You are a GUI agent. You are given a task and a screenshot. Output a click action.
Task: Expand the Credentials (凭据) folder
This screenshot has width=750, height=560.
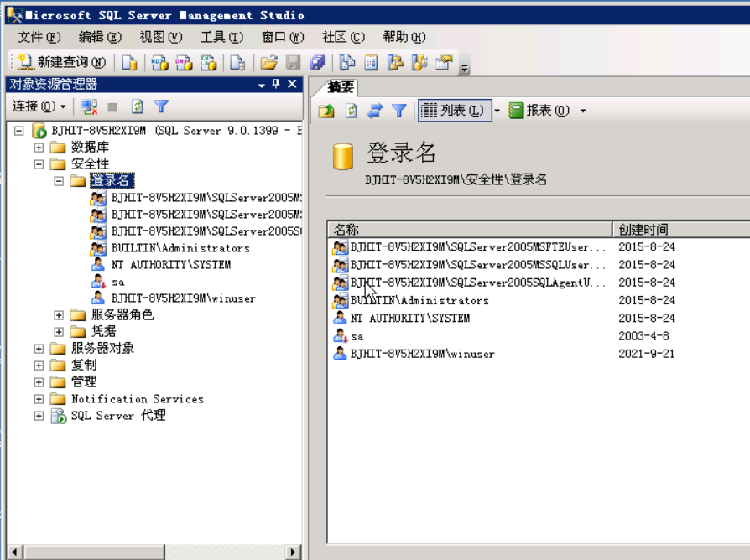click(x=59, y=332)
